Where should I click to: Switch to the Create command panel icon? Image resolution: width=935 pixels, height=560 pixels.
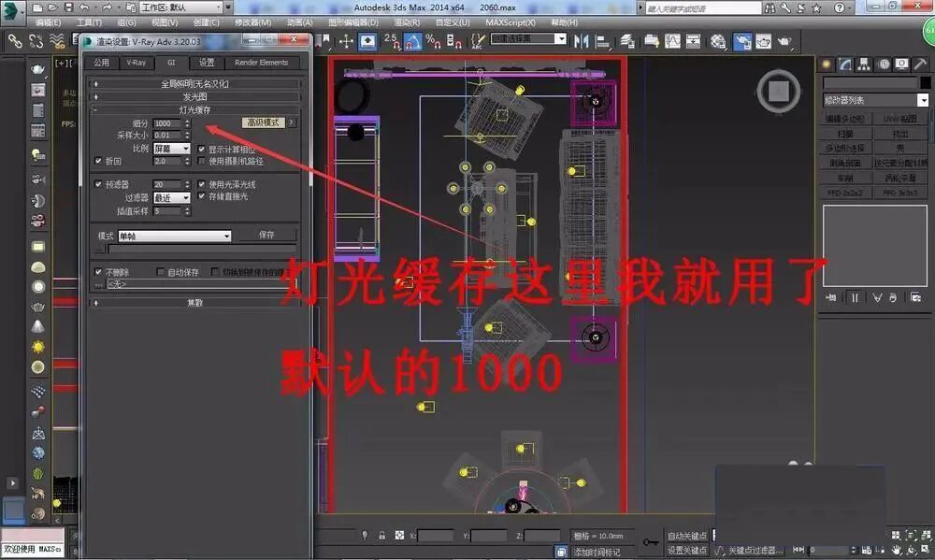(x=827, y=65)
